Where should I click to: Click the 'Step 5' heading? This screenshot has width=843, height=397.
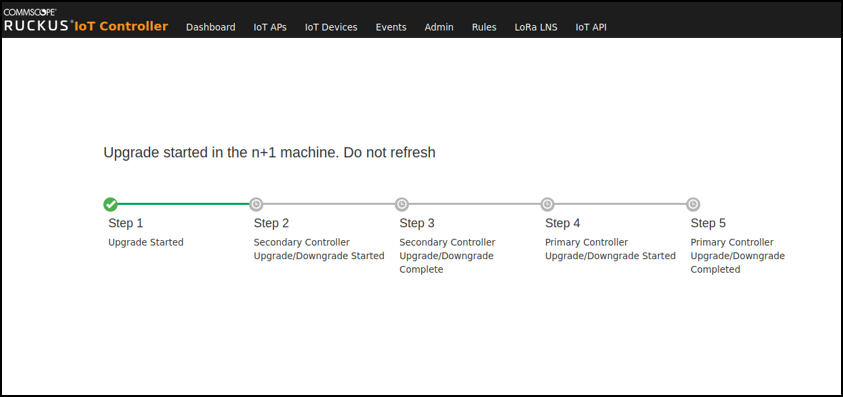click(709, 223)
